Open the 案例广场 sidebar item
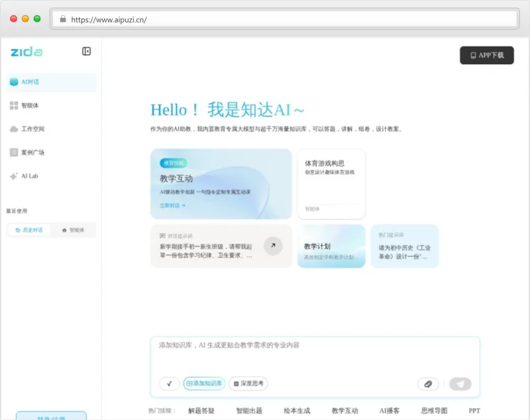530x420 pixels. [52, 152]
